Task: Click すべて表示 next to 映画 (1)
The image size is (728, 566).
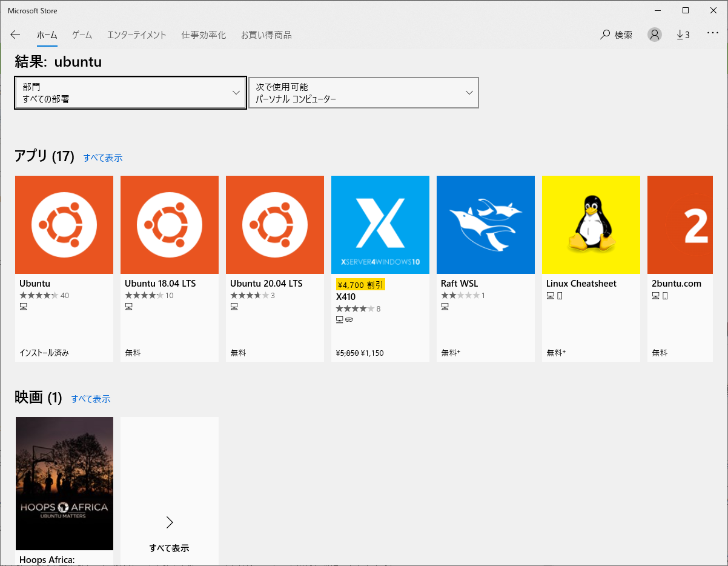Action: click(91, 399)
